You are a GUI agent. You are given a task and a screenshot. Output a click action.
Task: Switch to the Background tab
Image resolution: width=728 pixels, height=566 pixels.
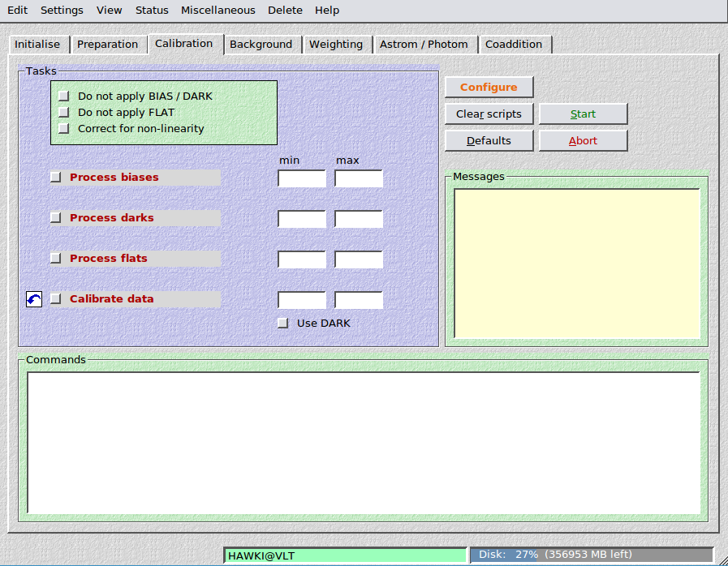(x=261, y=45)
